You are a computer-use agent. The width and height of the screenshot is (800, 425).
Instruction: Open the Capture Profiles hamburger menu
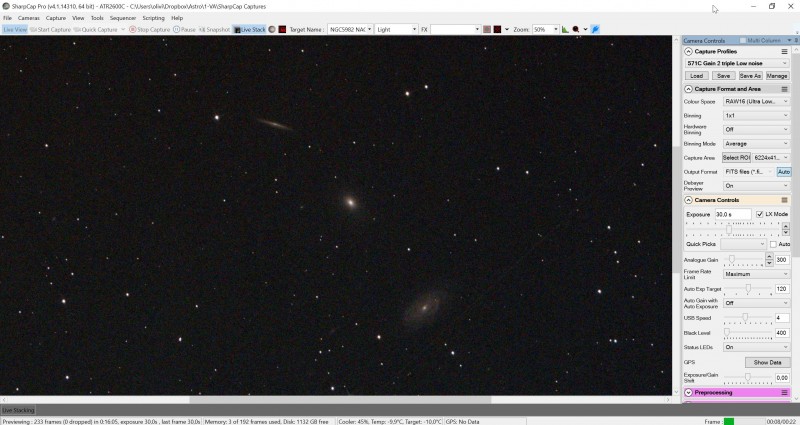784,52
